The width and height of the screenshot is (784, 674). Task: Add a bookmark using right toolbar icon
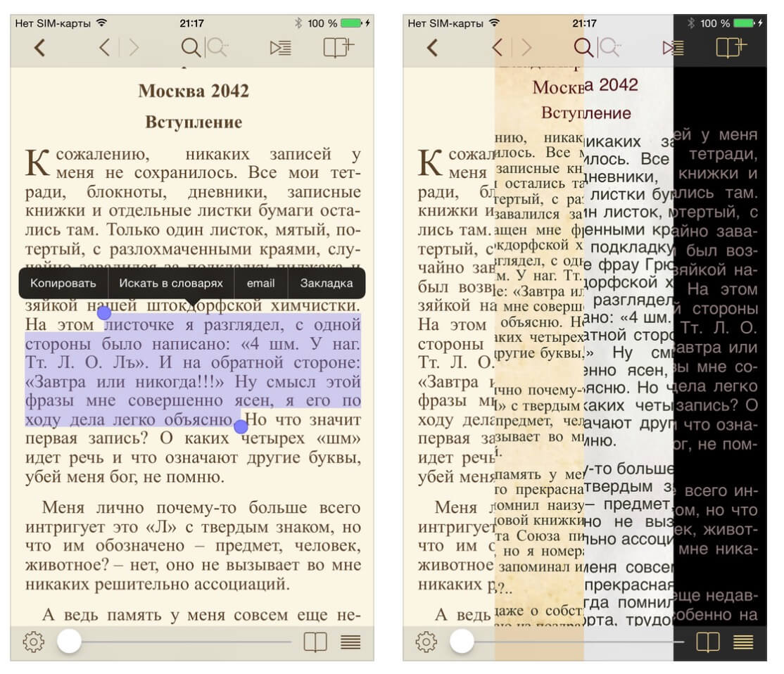tap(731, 48)
